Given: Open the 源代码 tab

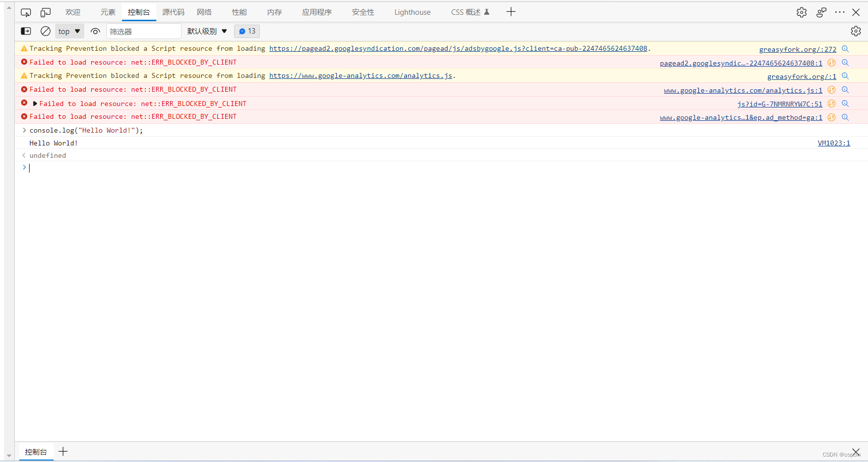Looking at the screenshot, I should pyautogui.click(x=173, y=12).
